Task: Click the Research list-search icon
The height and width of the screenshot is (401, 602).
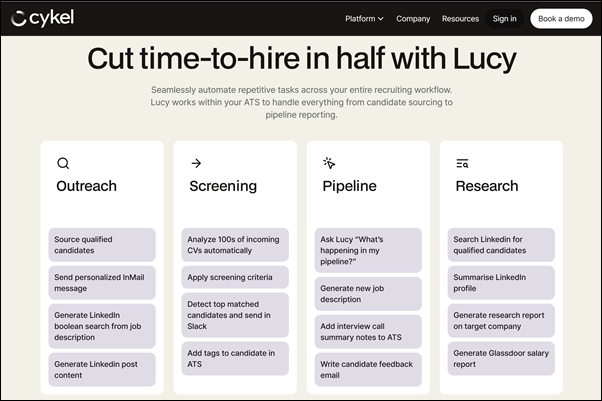Action: (462, 163)
